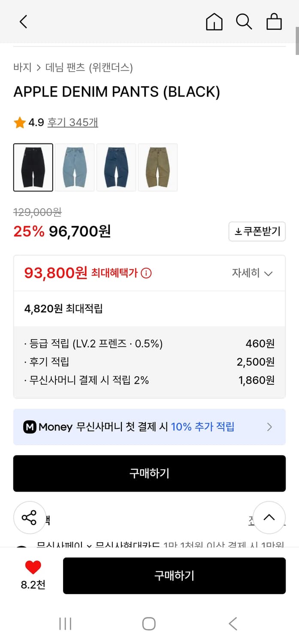Open the shopping bag
The image size is (299, 644).
[x=274, y=21]
